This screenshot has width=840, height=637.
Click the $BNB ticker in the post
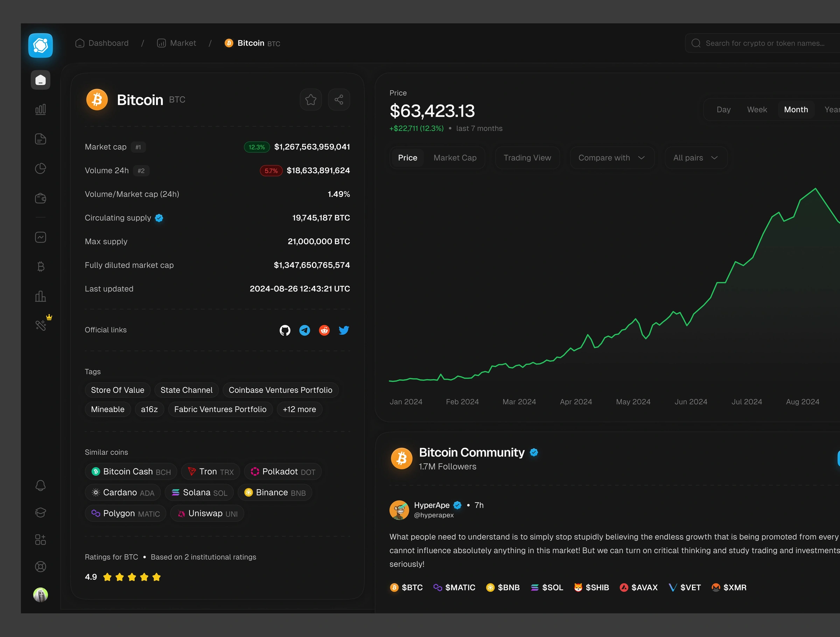coord(503,588)
